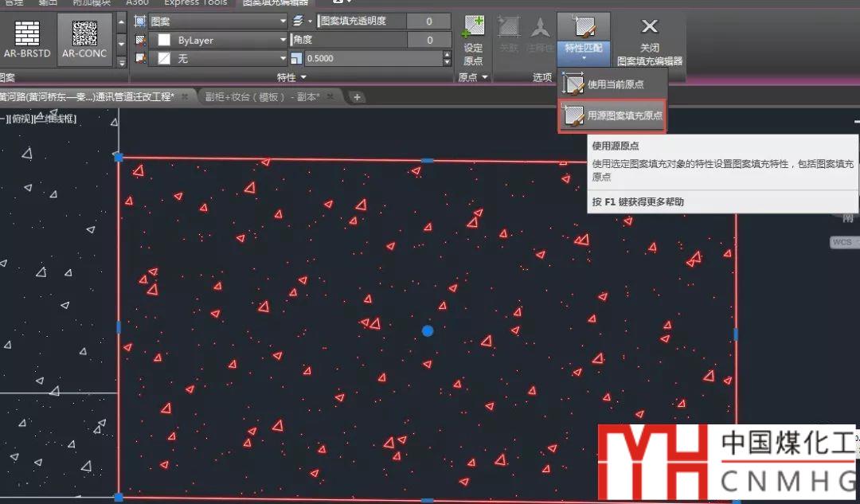This screenshot has width=860, height=504.
Task: Open a new drawing tab with plus button
Action: tap(358, 97)
